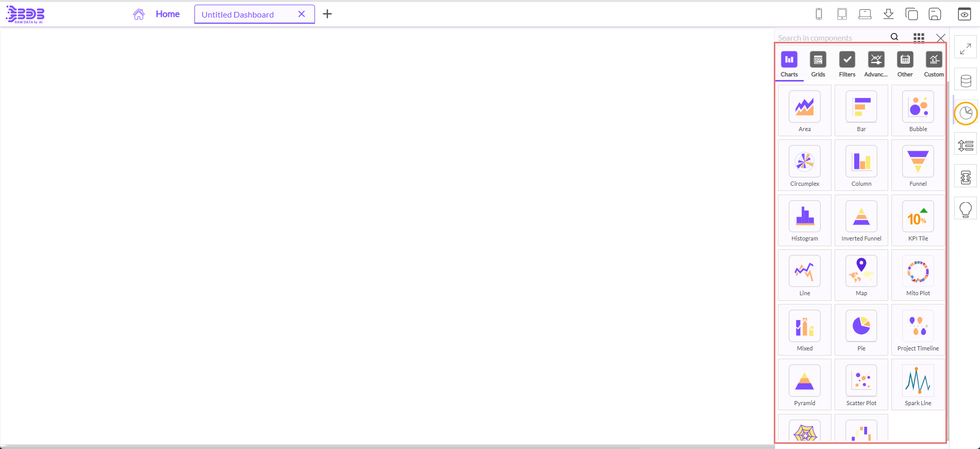Close the Untitled Dashboard tab
The width and height of the screenshot is (980, 449).
pyautogui.click(x=302, y=14)
